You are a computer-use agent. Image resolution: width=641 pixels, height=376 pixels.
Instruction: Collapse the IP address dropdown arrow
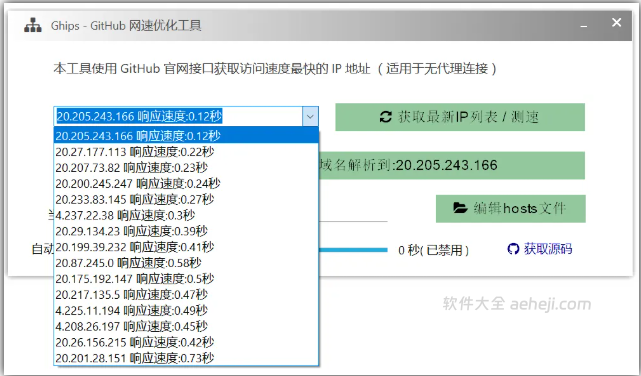[x=310, y=116]
